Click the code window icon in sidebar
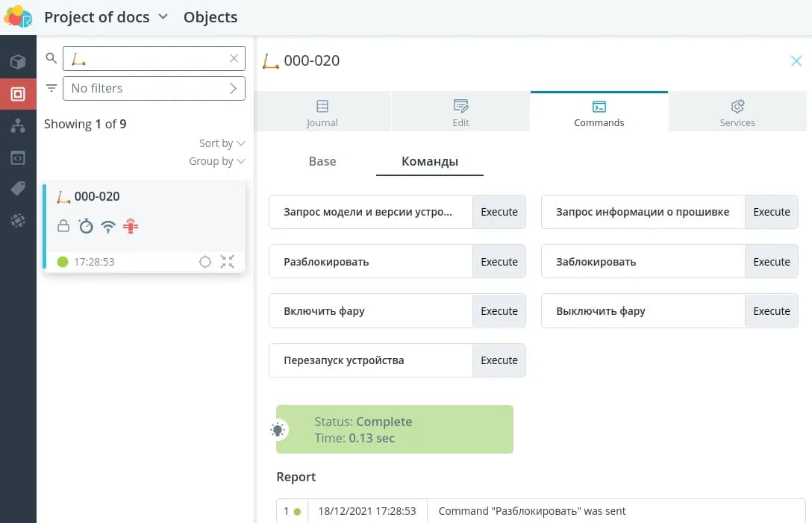This screenshot has height=523, width=812. [18, 157]
